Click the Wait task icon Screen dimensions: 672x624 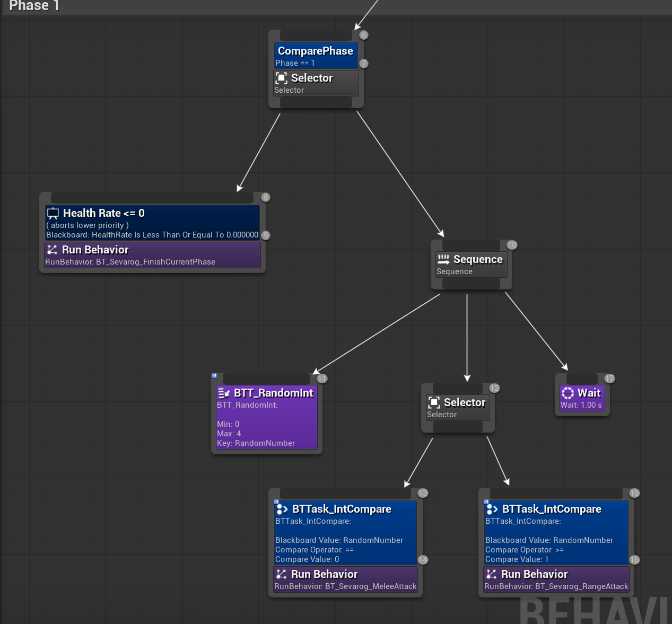568,393
